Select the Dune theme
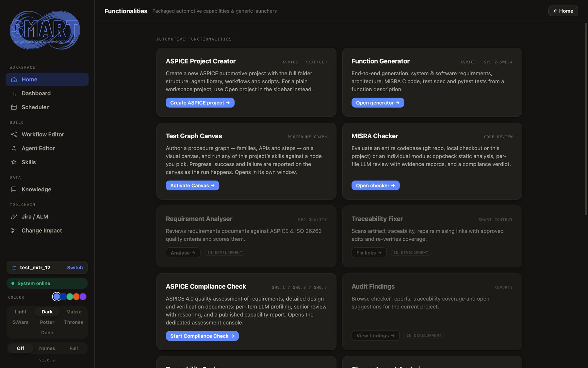This screenshot has width=588, height=368. click(x=47, y=333)
